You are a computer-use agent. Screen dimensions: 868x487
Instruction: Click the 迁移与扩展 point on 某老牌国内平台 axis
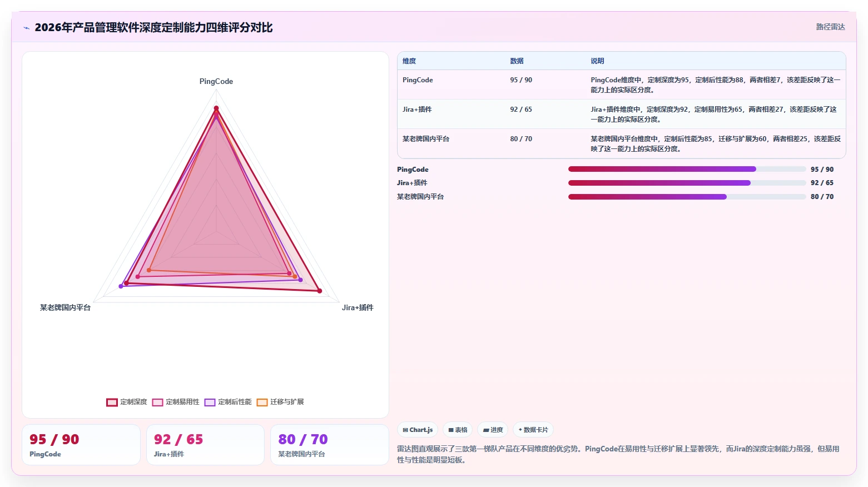tap(149, 270)
